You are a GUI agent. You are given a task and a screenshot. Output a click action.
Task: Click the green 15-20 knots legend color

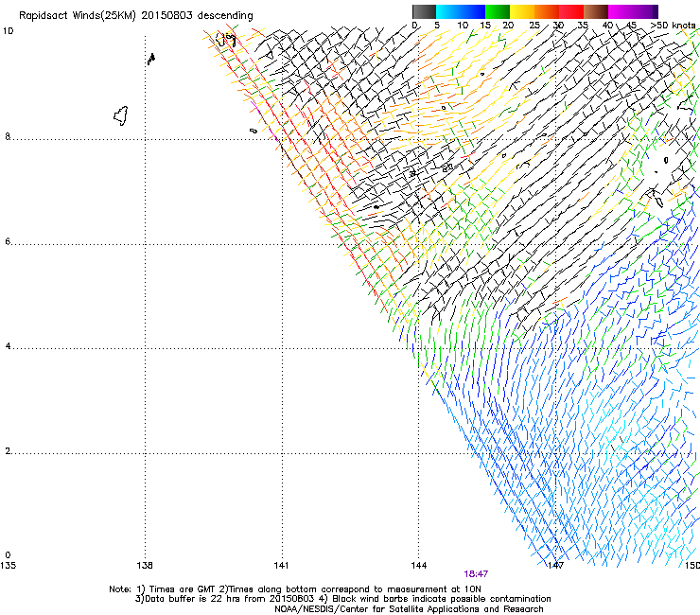pyautogui.click(x=498, y=11)
